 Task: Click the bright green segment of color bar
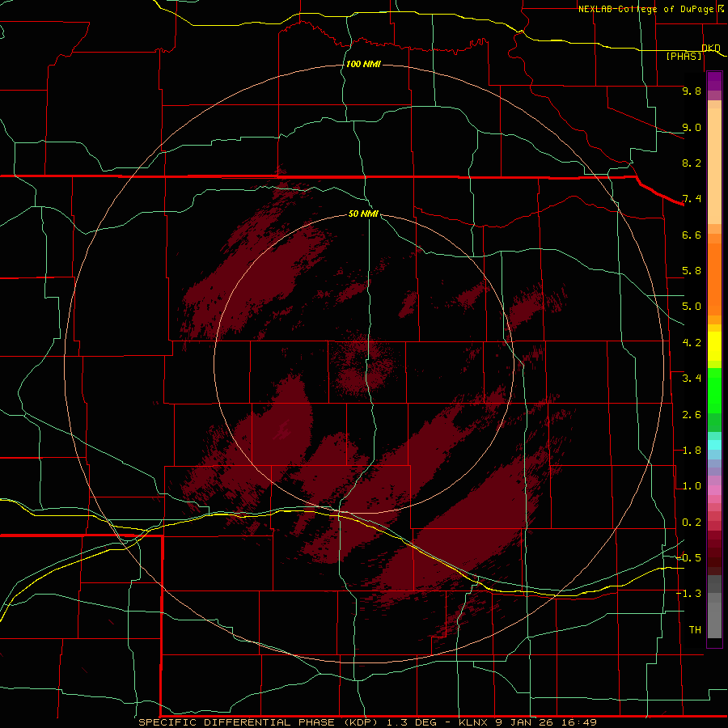(x=714, y=390)
